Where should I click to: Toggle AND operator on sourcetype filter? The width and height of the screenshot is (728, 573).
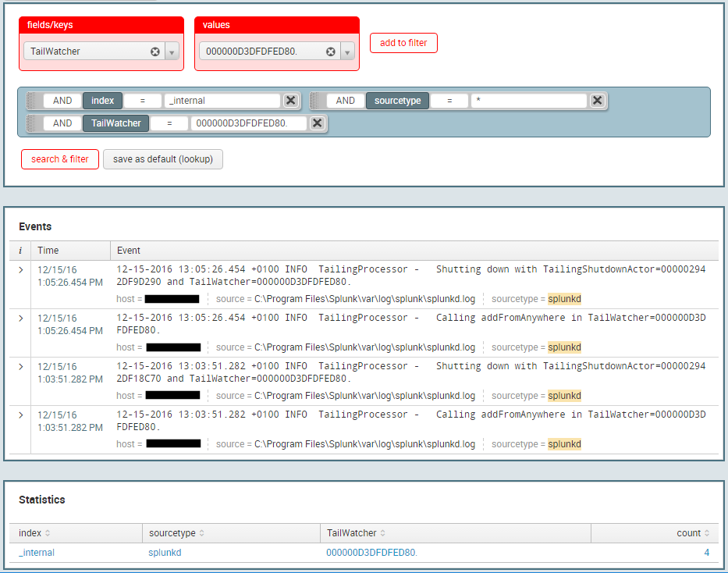click(346, 100)
